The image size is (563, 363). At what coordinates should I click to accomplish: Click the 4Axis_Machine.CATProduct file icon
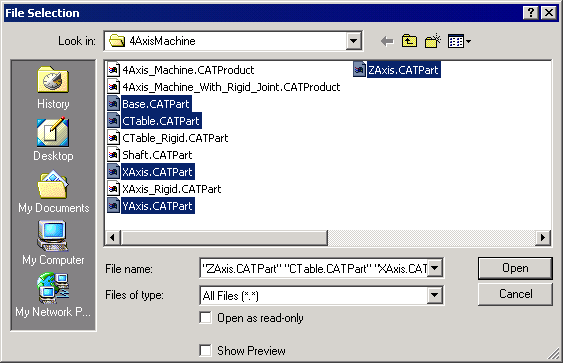[x=113, y=70]
